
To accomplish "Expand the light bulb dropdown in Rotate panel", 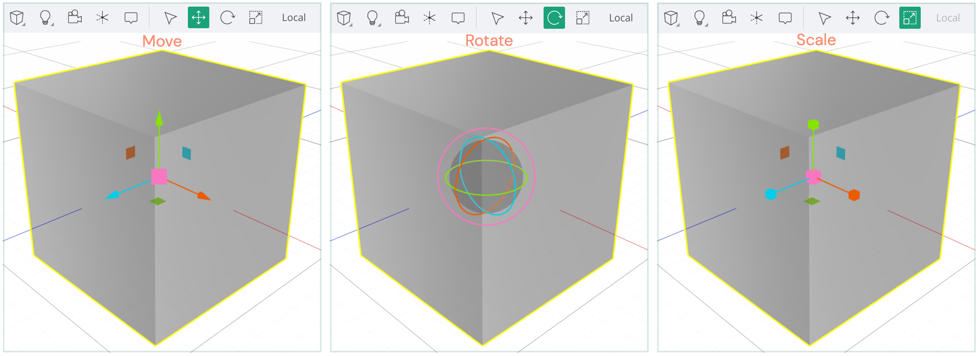I will [373, 18].
